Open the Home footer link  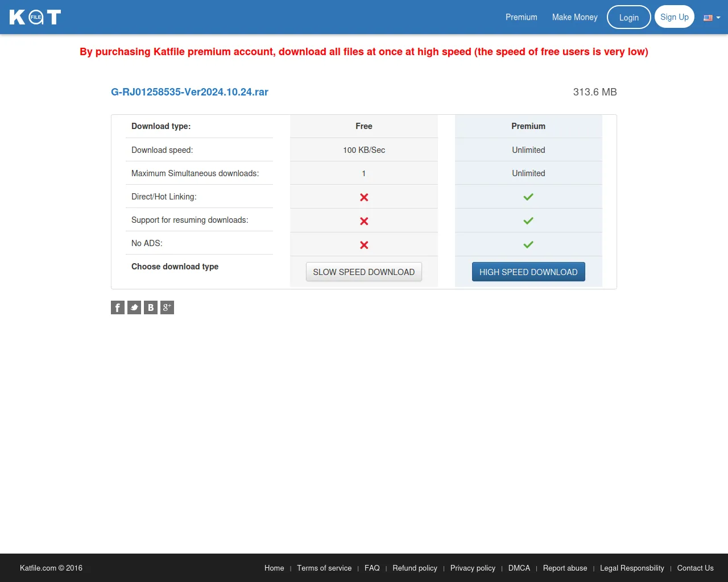coord(274,568)
